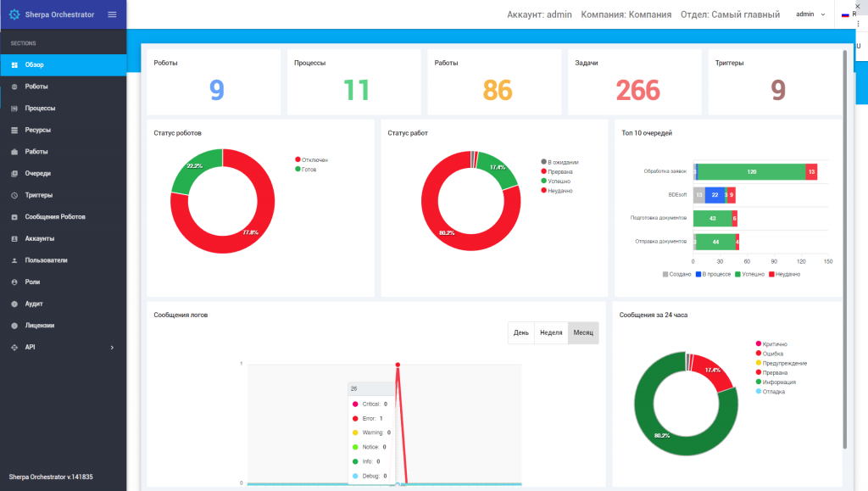Select the Очереди icon in the sidebar
Viewport: 868px width, 491px height.
click(x=14, y=173)
